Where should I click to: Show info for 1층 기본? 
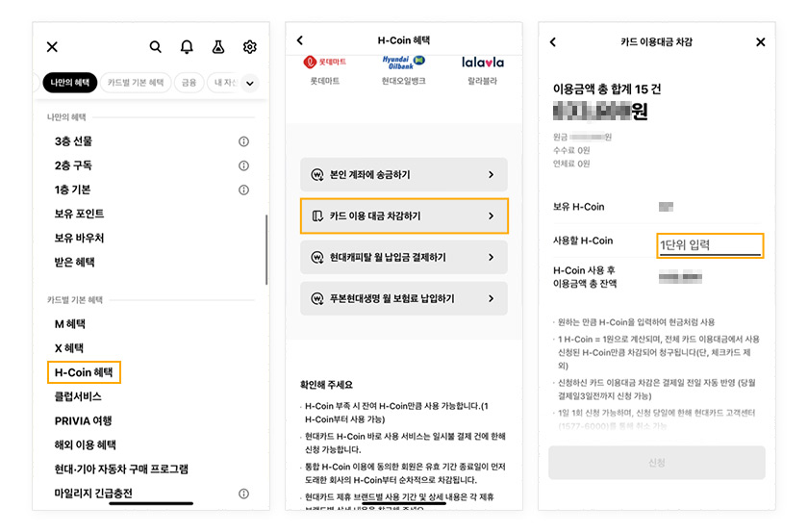(243, 190)
